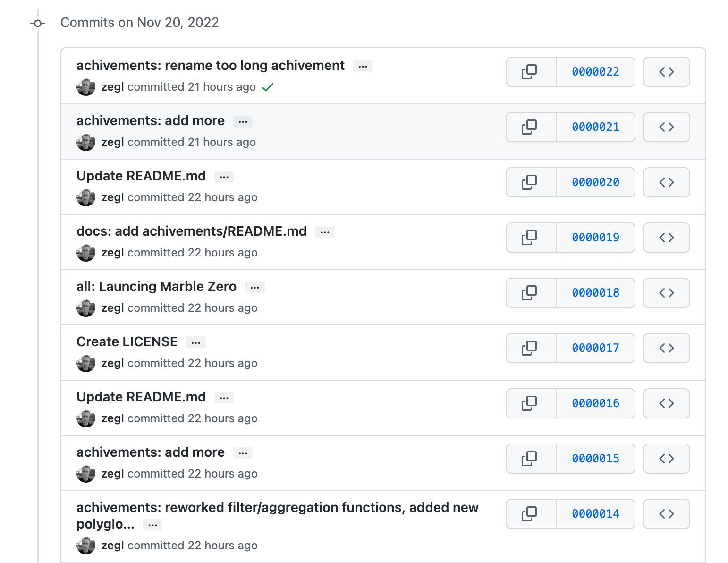
Task: Browse repository at commit 0000017
Action: pos(666,348)
